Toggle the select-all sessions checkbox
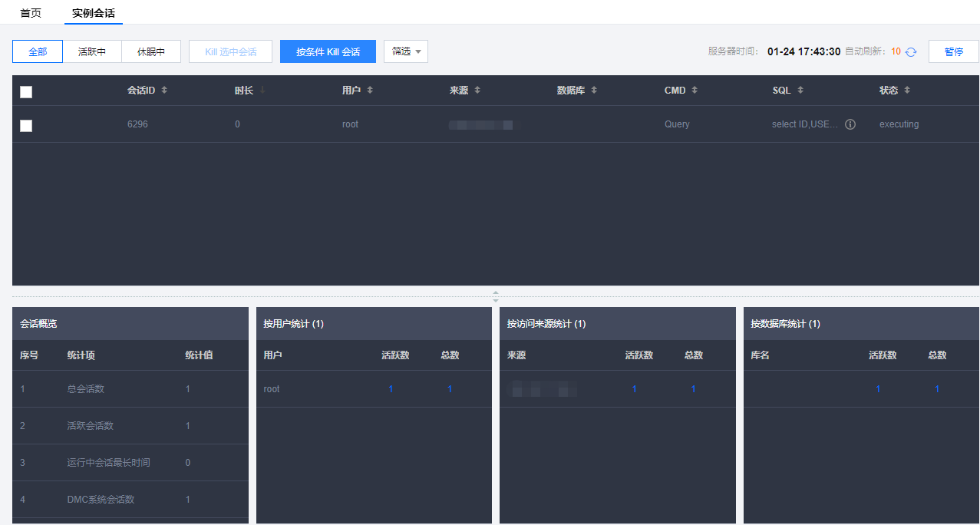980x525 pixels. click(x=26, y=92)
